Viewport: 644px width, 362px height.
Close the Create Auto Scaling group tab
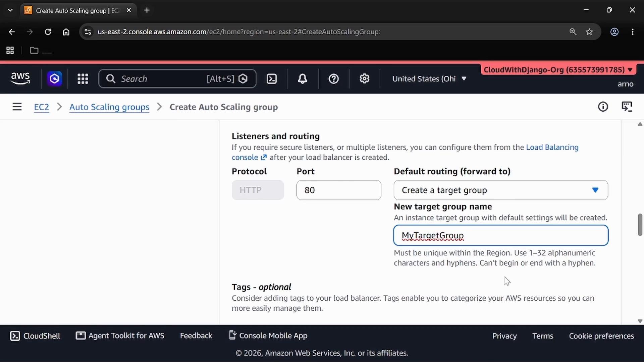tap(129, 10)
